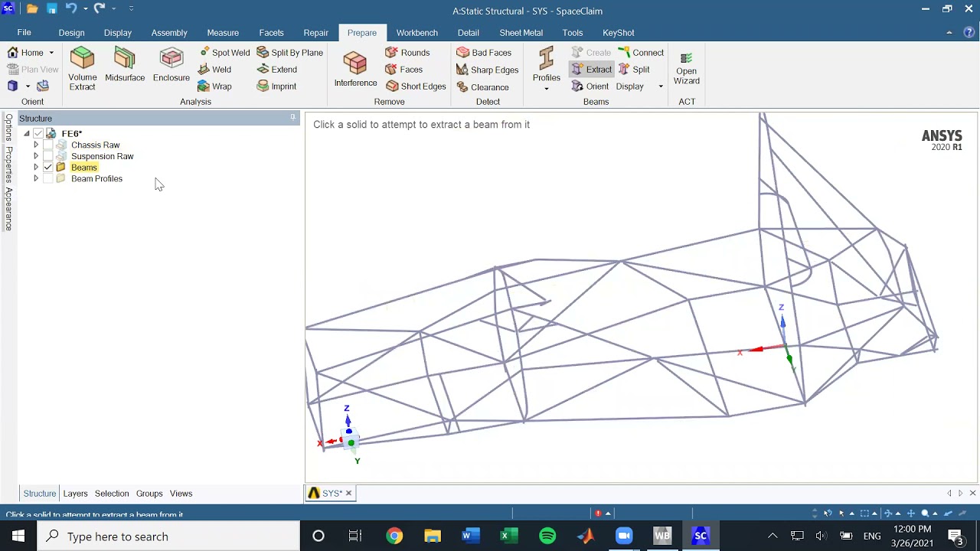Viewport: 980px width, 551px height.
Task: Switch to the Layers panel tab
Action: coord(75,494)
